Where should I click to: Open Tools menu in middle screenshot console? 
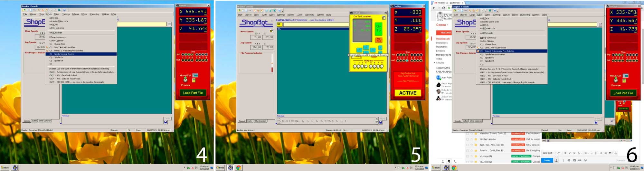(299, 15)
